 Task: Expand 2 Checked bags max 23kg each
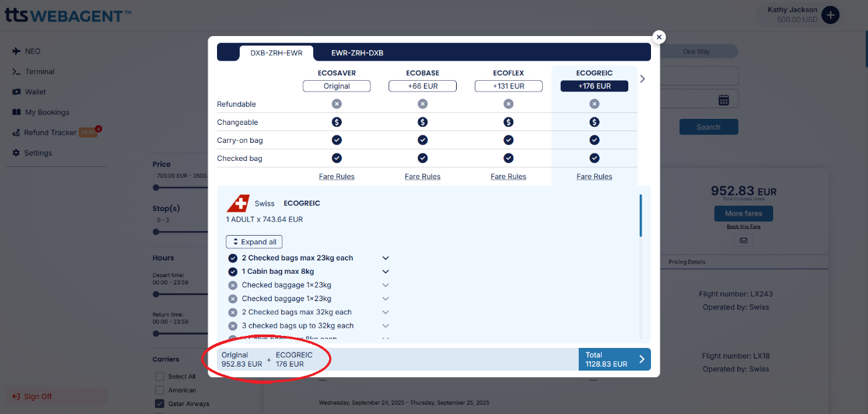tap(385, 258)
